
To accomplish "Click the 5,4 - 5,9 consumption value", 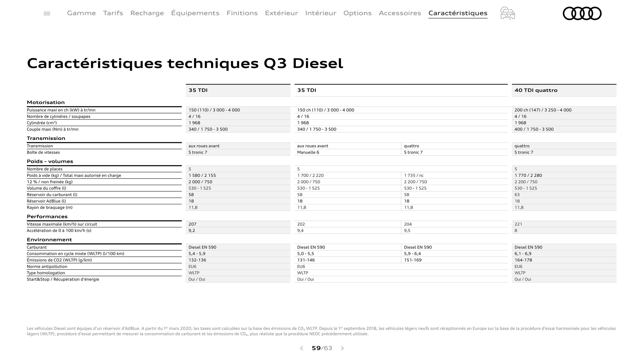I will [x=197, y=254].
